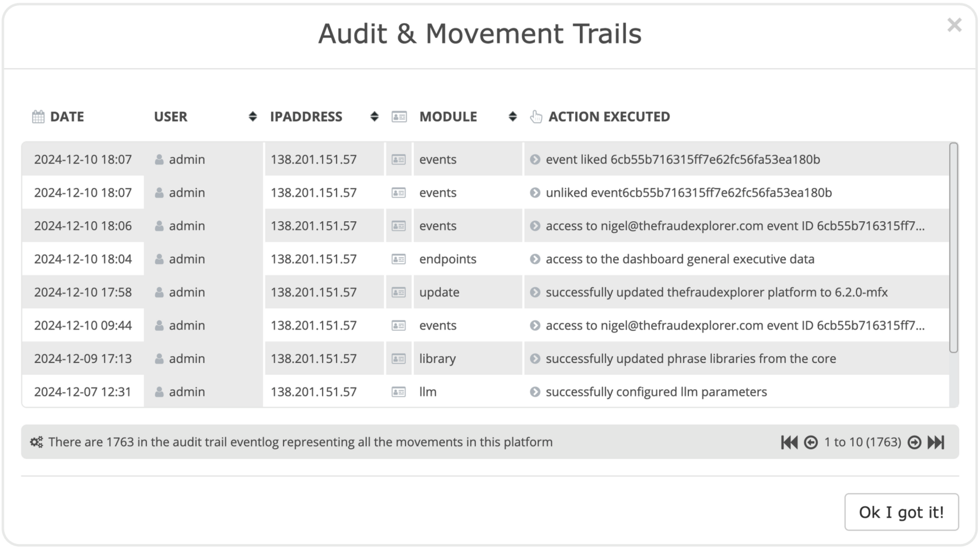Click the 'Ok I got it!' button
Viewport: 980px width, 551px height.
[901, 512]
